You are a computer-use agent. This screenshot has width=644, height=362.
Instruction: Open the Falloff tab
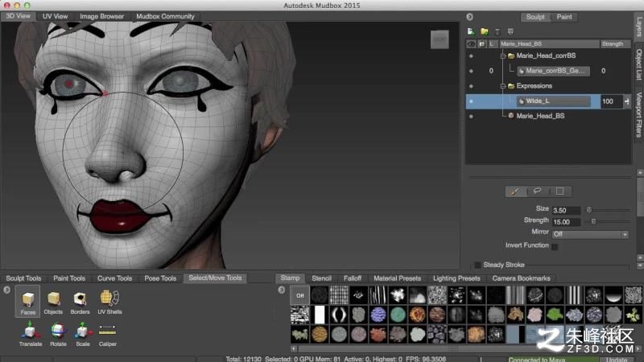353,278
